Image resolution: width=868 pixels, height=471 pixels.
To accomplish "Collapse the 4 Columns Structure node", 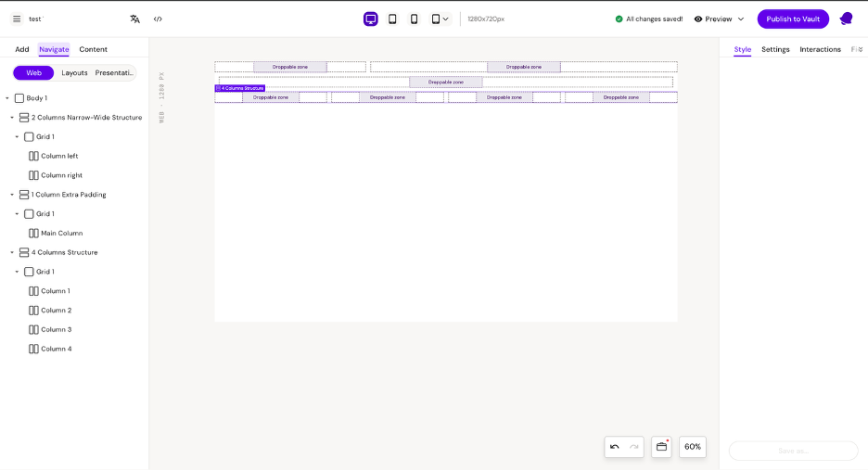I will point(12,252).
